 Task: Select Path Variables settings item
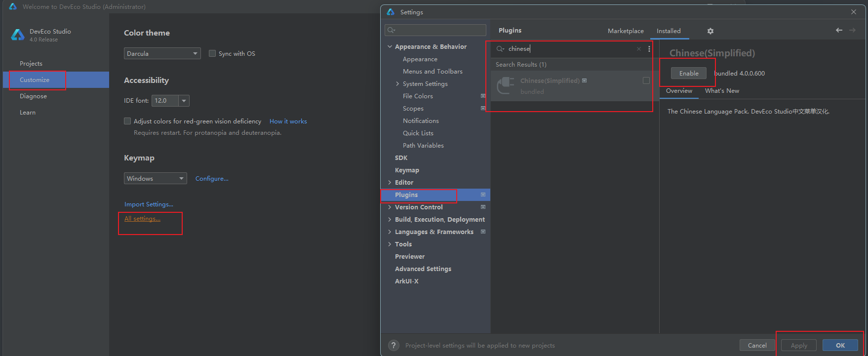pos(423,145)
